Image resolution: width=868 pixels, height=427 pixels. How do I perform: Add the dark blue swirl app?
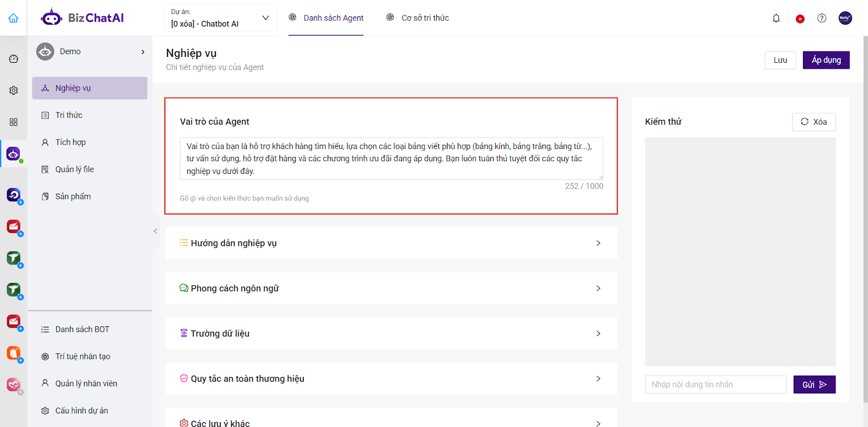click(x=14, y=195)
